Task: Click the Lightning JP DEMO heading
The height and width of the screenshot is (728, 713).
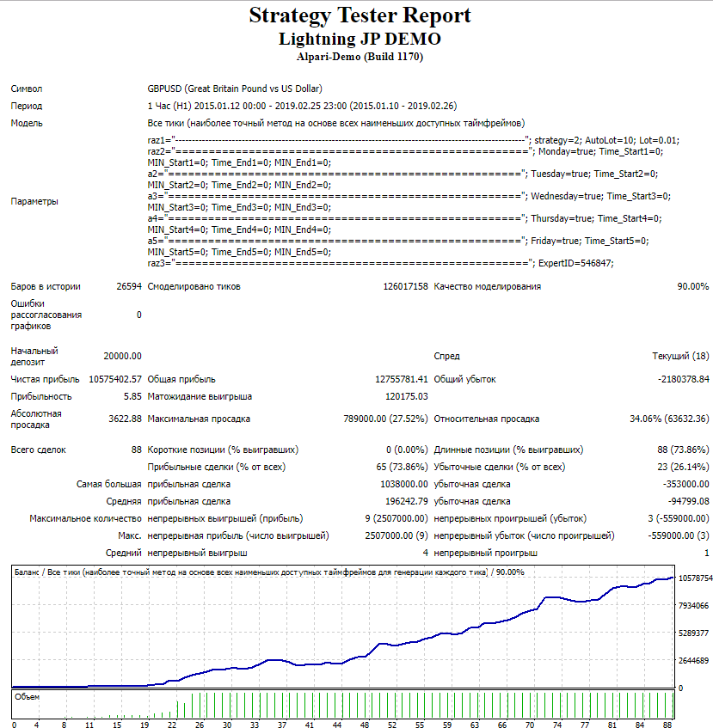Action: point(360,39)
